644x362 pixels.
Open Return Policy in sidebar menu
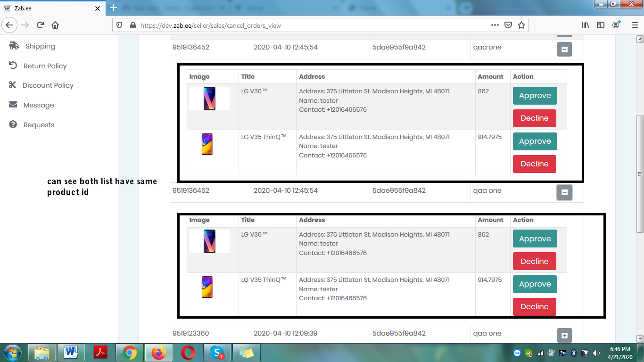45,66
